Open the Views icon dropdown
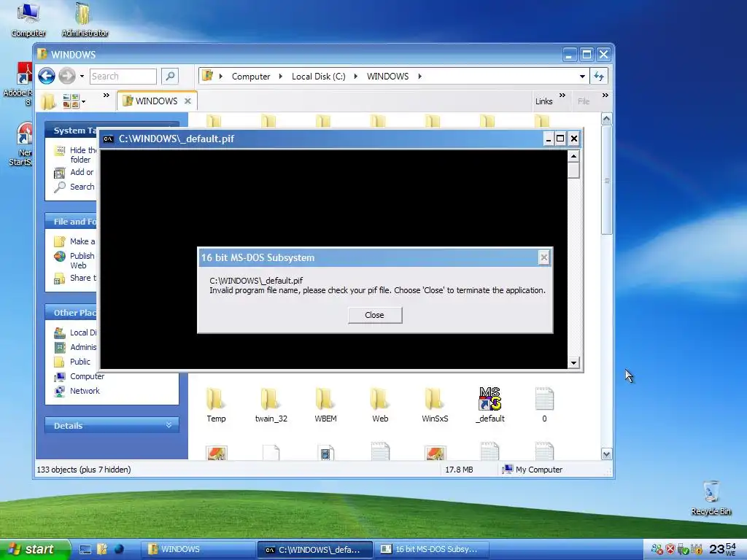The width and height of the screenshot is (747, 560). (x=74, y=101)
